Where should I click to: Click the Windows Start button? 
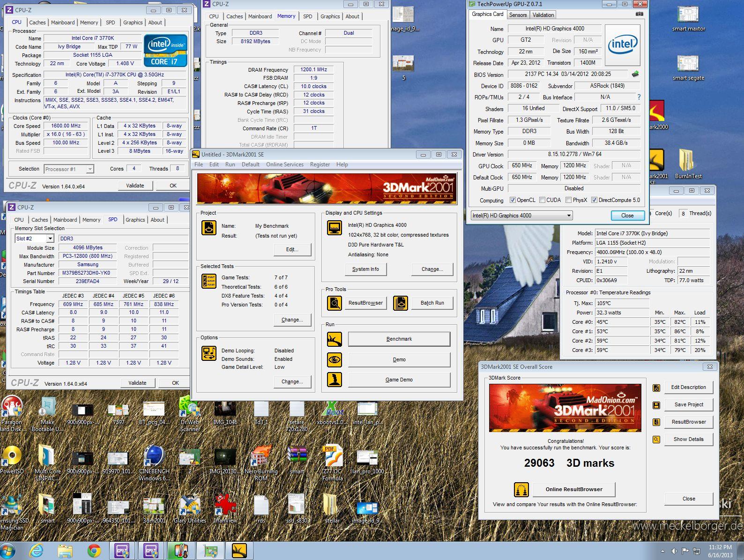8,551
